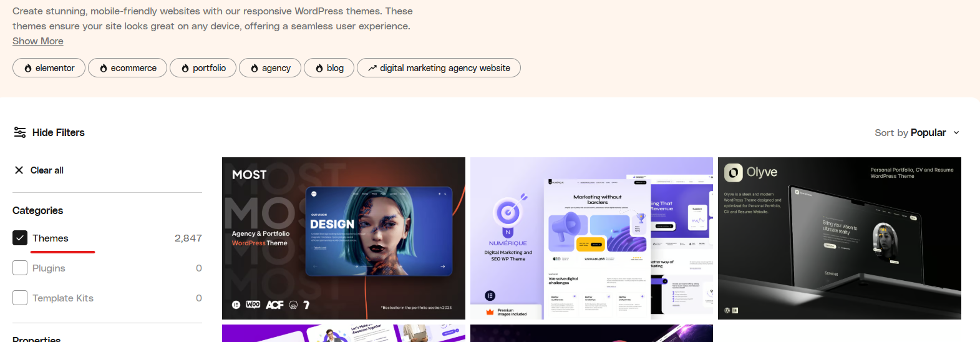Image resolution: width=980 pixels, height=342 pixels.
Task: Click the filter sliders icon beside Hide Filters
Action: [20, 132]
